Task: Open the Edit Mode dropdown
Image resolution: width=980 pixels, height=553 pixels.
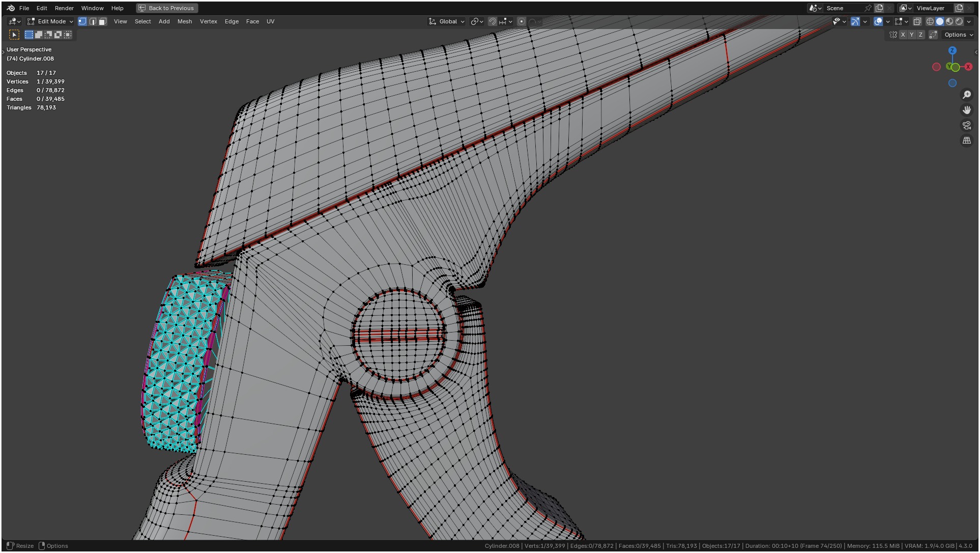Action: coord(51,21)
